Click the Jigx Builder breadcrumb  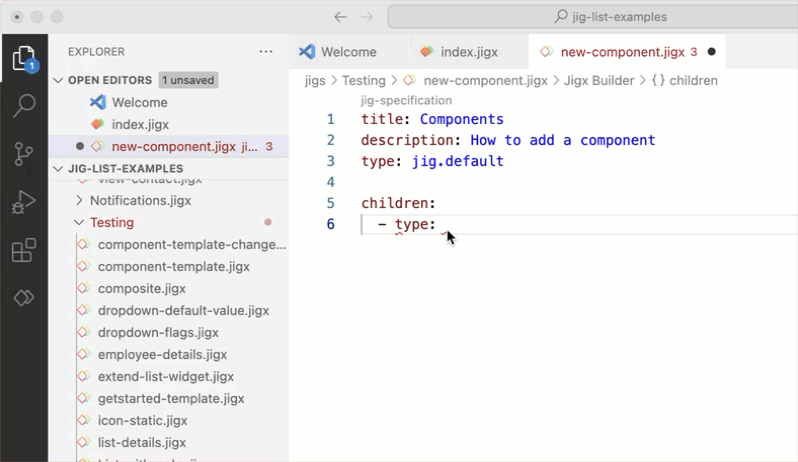[x=598, y=80]
